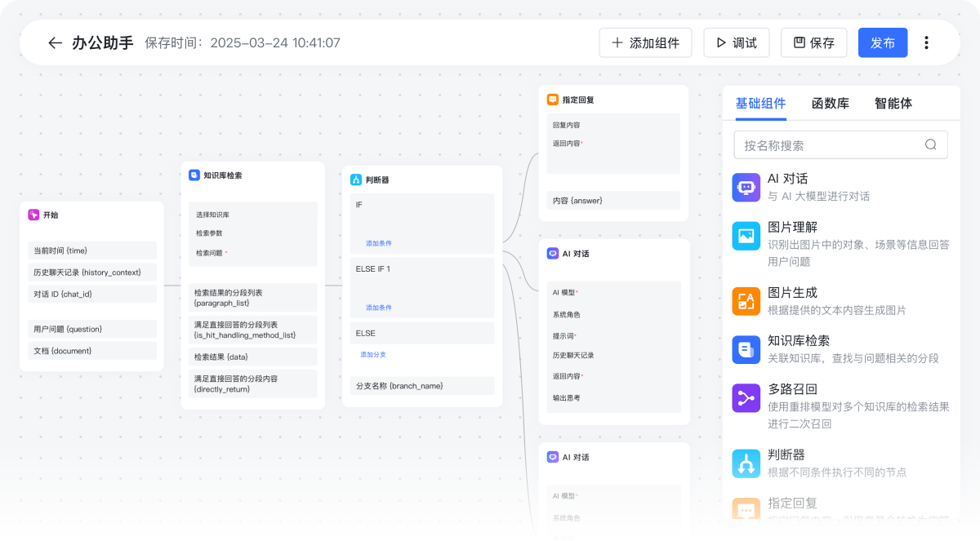
Task: Click the 添加组件 button
Action: 645,43
